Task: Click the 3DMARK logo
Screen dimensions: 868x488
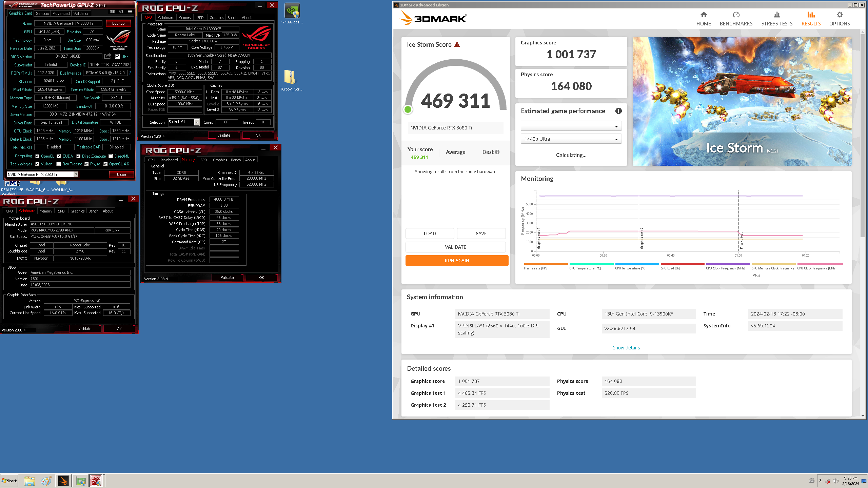Action: pyautogui.click(x=433, y=18)
